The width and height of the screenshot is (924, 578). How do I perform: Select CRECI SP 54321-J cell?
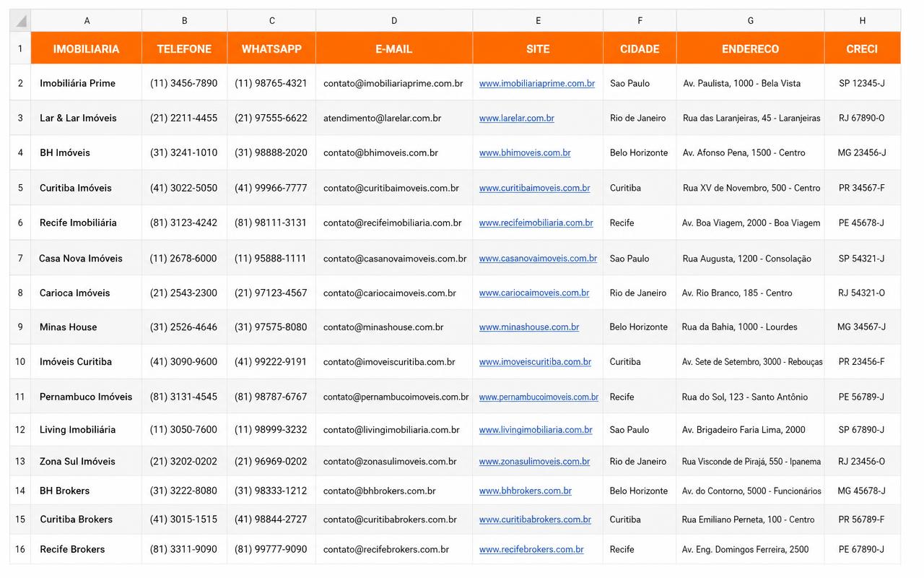pos(862,258)
